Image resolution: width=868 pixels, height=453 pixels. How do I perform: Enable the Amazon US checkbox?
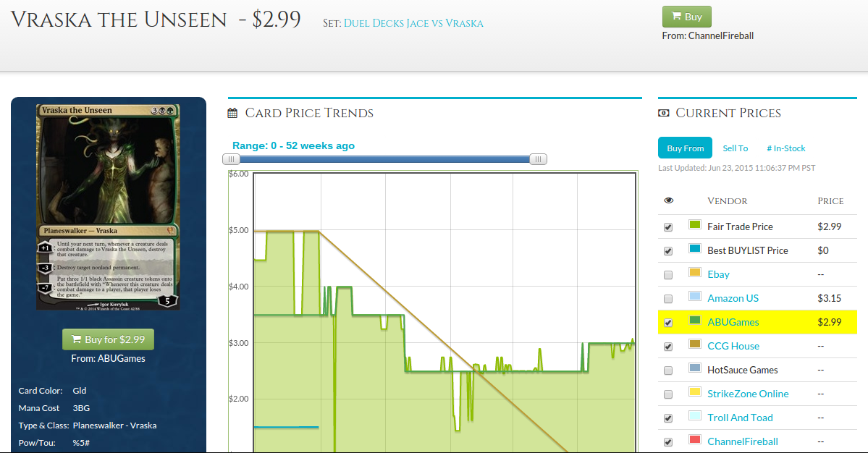(668, 299)
